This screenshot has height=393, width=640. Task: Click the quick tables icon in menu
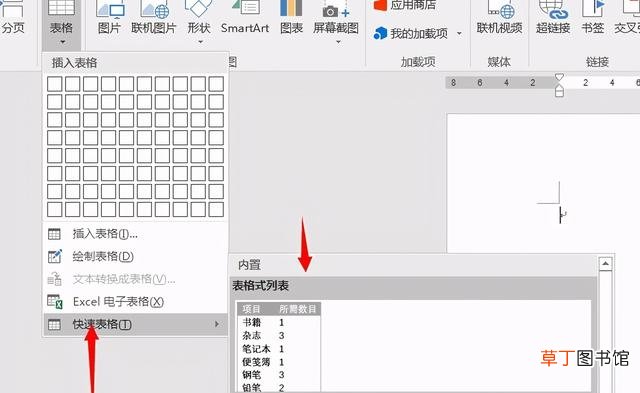click(54, 324)
